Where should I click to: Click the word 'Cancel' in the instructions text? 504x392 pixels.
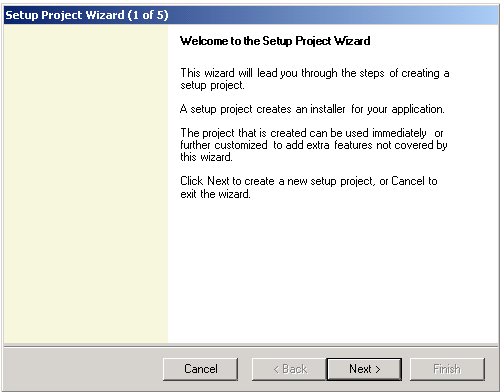[408, 181]
